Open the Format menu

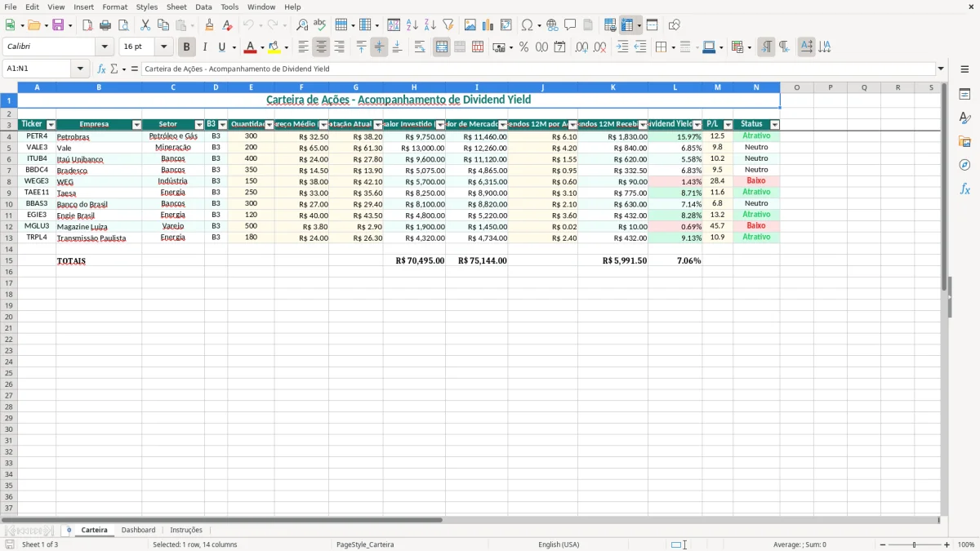114,7
